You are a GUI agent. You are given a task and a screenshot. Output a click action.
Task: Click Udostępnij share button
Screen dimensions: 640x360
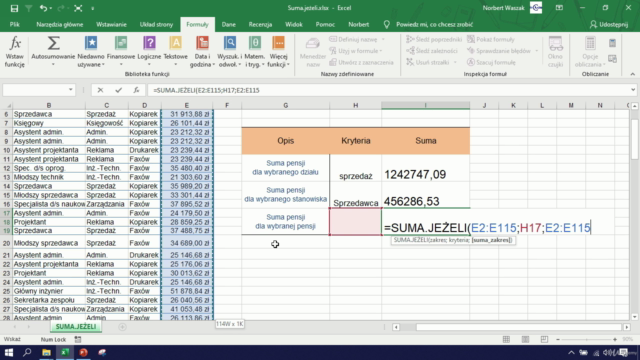coord(609,24)
